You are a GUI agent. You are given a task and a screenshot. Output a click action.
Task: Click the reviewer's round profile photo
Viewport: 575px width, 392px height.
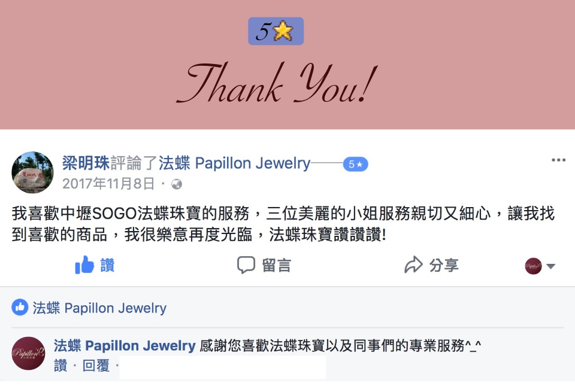[x=32, y=172]
